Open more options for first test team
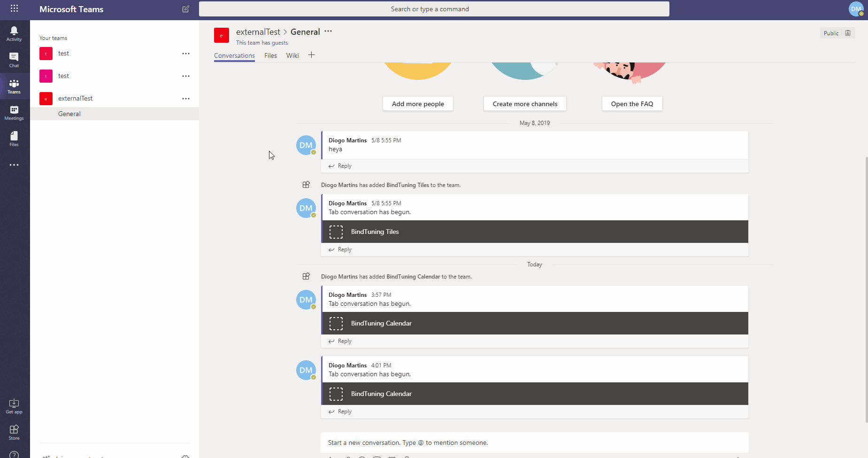This screenshot has height=458, width=868. pos(186,54)
